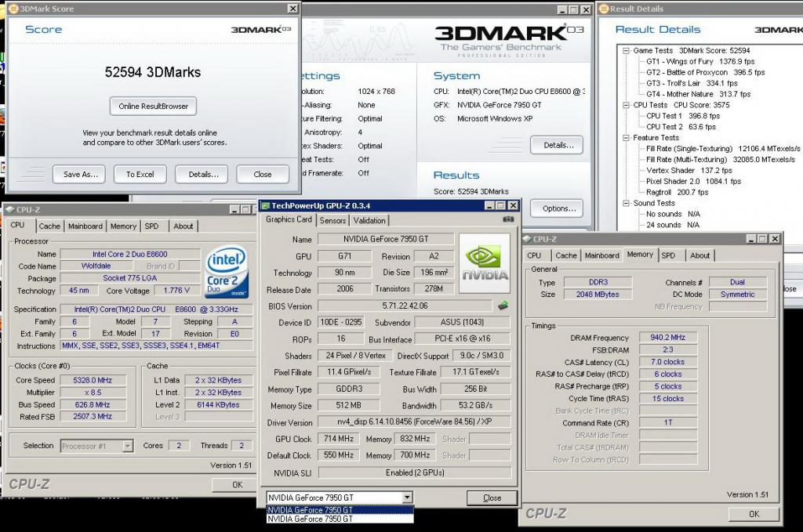The height and width of the screenshot is (532, 803).
Task: Click the GPU Clock value 714 MHz
Action: coord(339,439)
